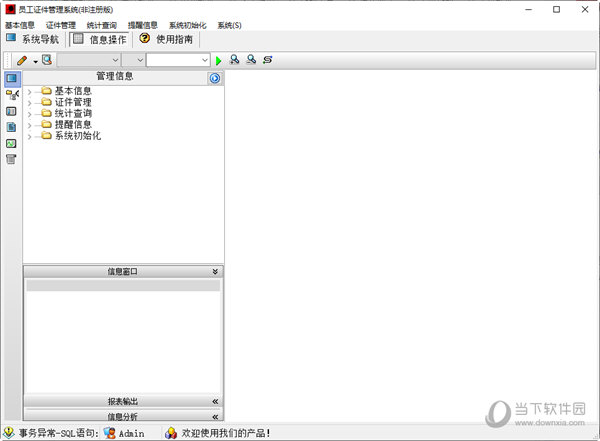Viewport: 600px width, 441px height.
Task: Click the first search binoculars icon
Action: (234, 60)
